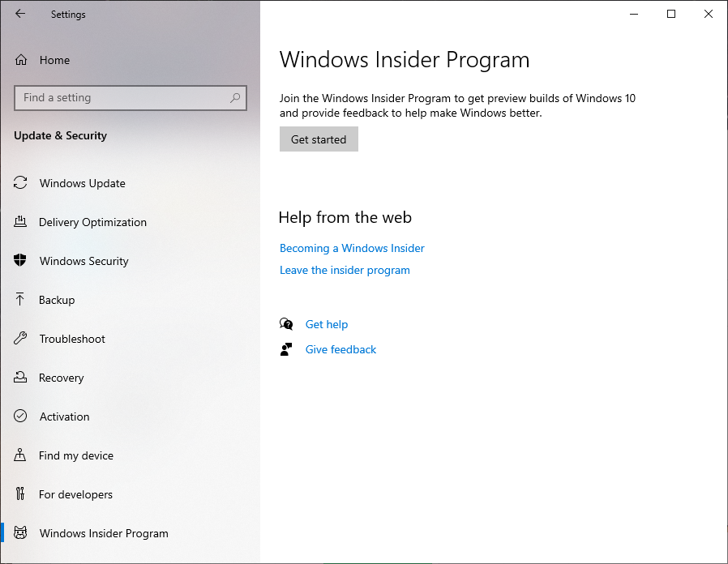Click the Help from the web heading
The height and width of the screenshot is (564, 728).
[345, 217]
